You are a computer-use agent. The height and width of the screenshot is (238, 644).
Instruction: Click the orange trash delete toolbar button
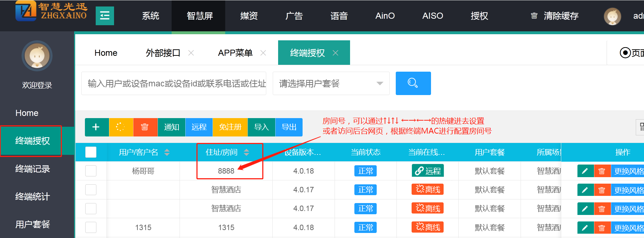click(x=145, y=127)
